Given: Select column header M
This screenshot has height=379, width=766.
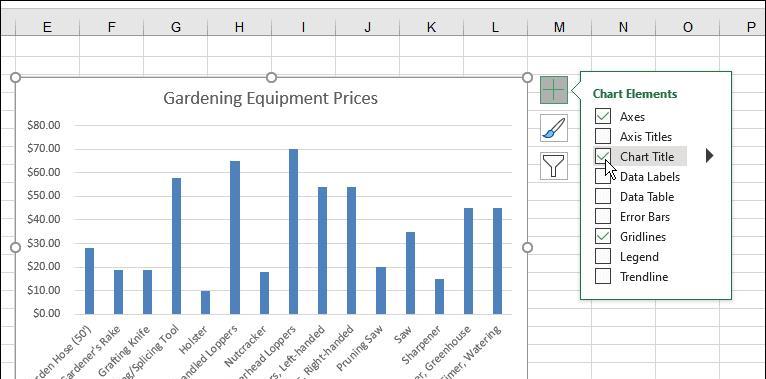Looking at the screenshot, I should click(x=559, y=27).
